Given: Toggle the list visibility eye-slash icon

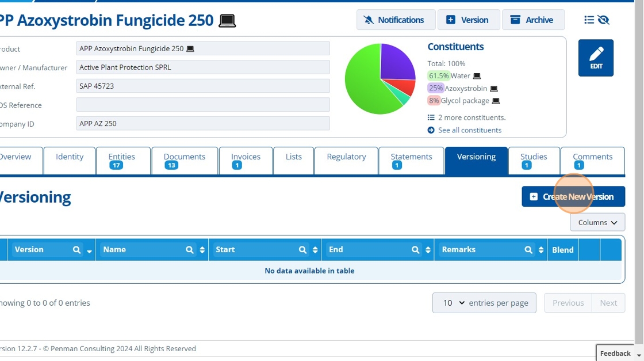Looking at the screenshot, I should [x=603, y=20].
